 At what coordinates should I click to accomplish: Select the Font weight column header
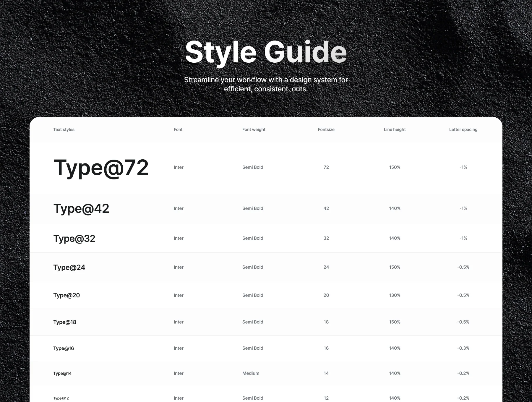pyautogui.click(x=254, y=129)
